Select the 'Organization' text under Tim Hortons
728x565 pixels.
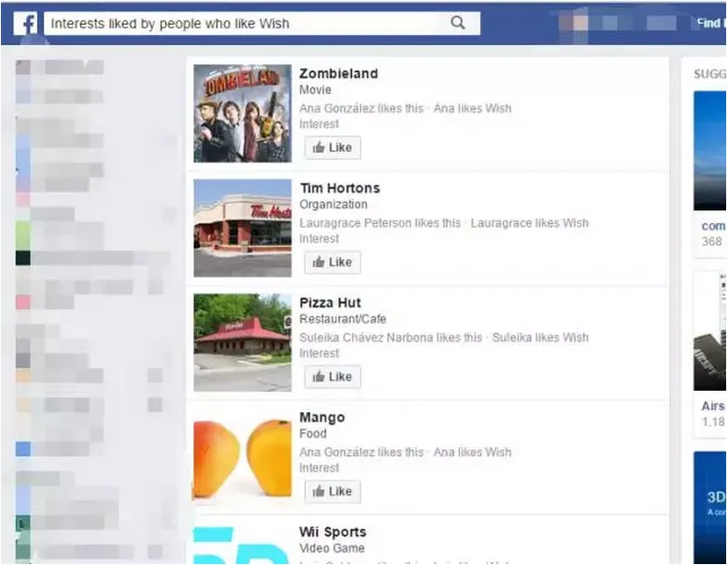pyautogui.click(x=334, y=205)
